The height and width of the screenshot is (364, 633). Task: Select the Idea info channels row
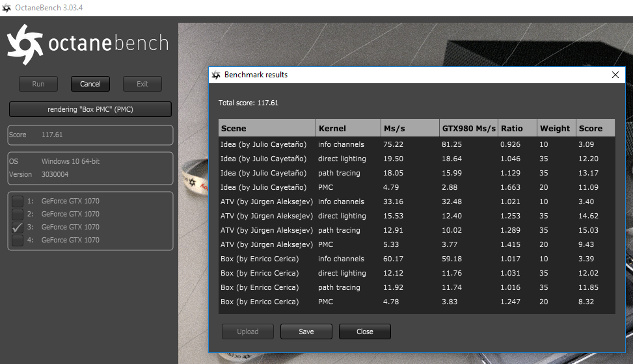417,144
